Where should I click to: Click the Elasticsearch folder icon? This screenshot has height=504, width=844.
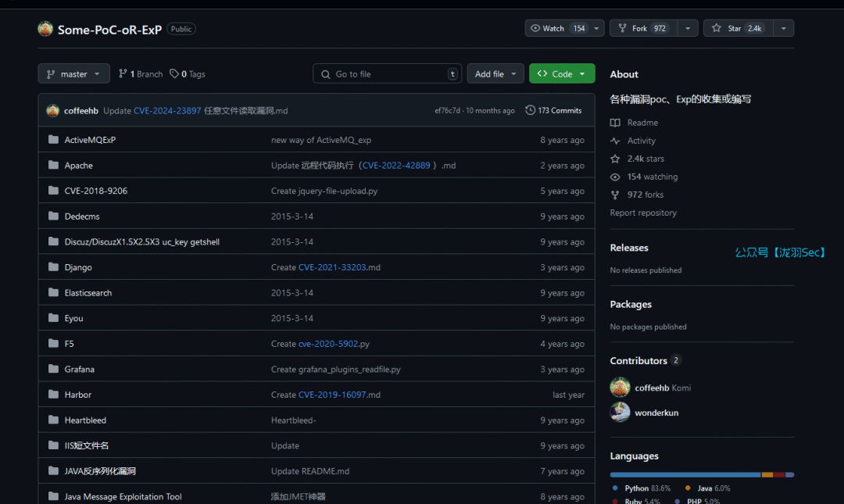click(x=53, y=292)
